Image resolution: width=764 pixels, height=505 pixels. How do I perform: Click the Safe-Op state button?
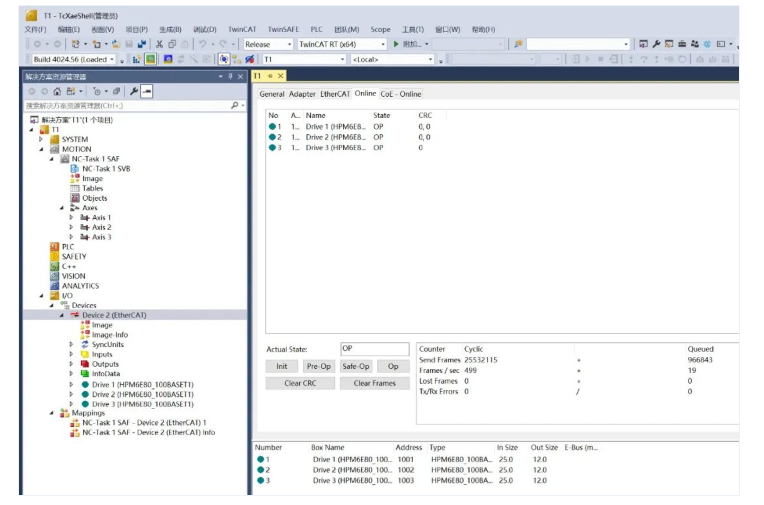click(356, 367)
